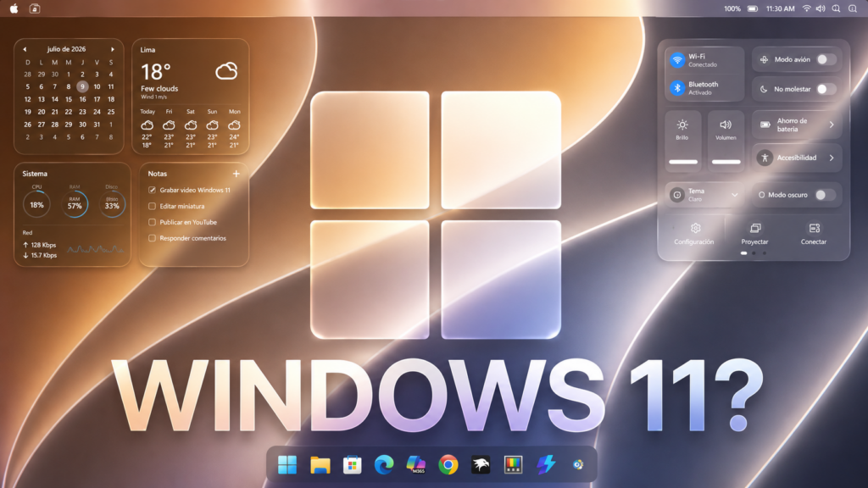Click the battery icon in the menu bar
This screenshot has height=488, width=868.
click(x=753, y=8)
